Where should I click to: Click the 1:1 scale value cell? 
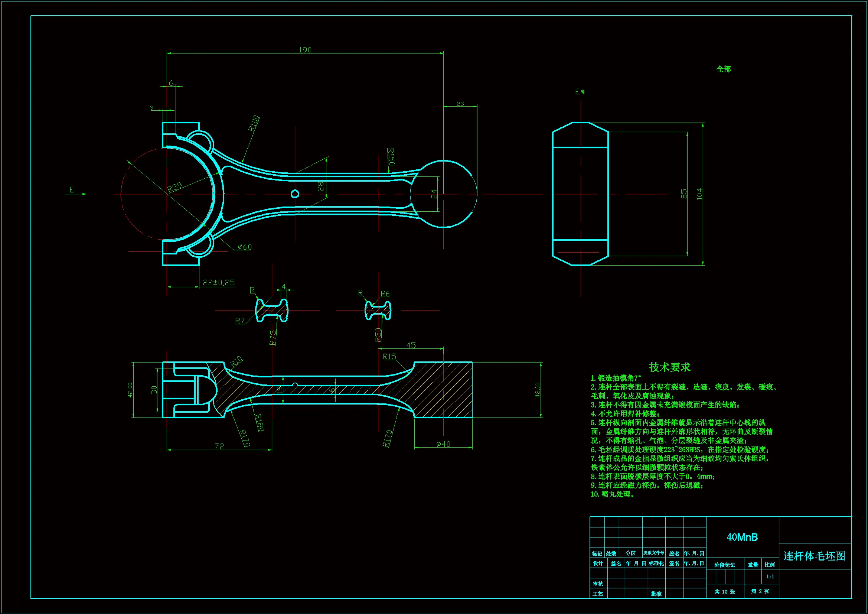pos(770,576)
